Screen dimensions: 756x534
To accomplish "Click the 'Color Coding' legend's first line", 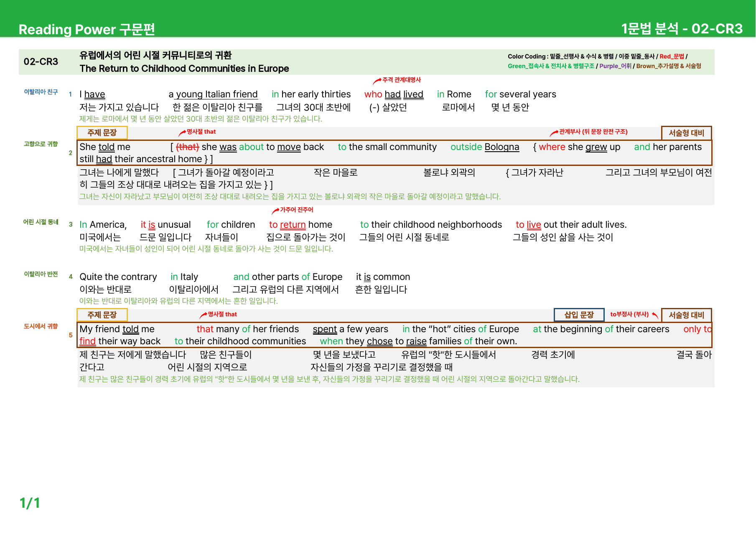I will point(598,56).
